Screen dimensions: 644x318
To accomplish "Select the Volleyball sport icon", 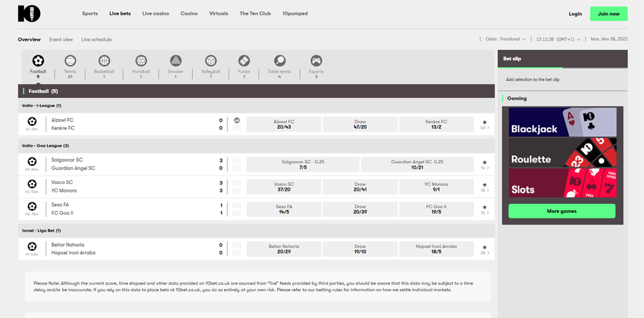I will click(211, 62).
